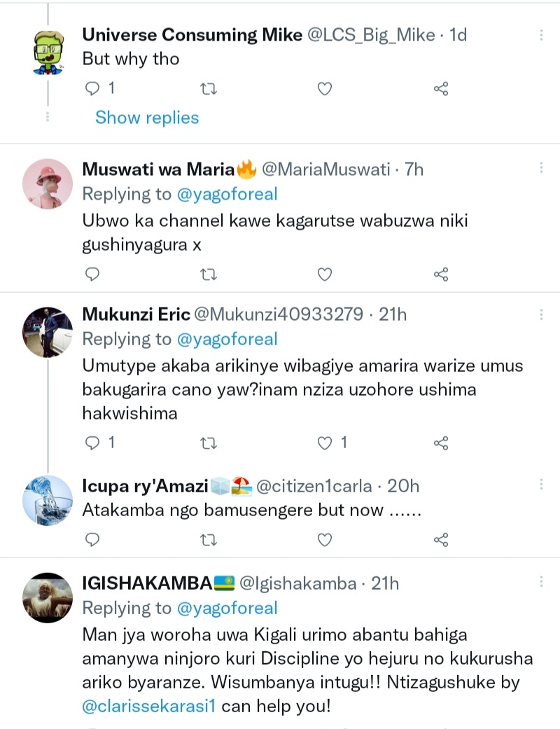
Task: Open @yagoforeal link in IGISHAKAMBA's reply
Action: (x=227, y=608)
